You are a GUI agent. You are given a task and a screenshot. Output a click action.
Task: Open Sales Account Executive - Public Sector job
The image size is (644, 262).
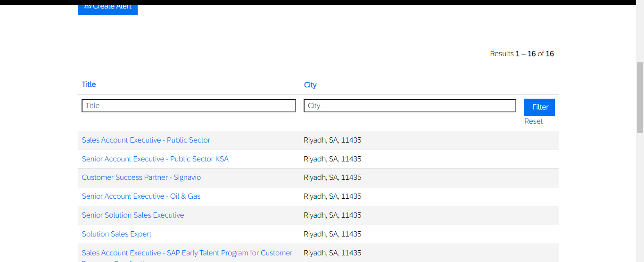point(146,140)
